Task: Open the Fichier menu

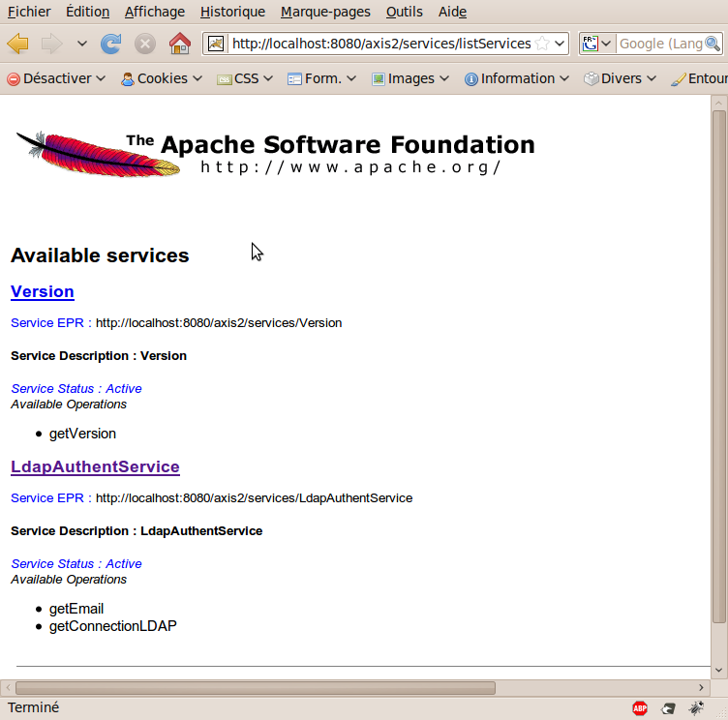Action: pyautogui.click(x=29, y=12)
